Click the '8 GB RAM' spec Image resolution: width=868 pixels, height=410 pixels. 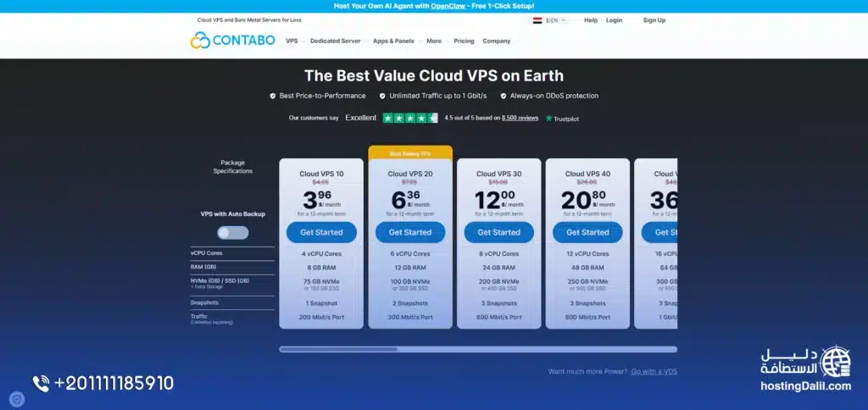(x=321, y=268)
